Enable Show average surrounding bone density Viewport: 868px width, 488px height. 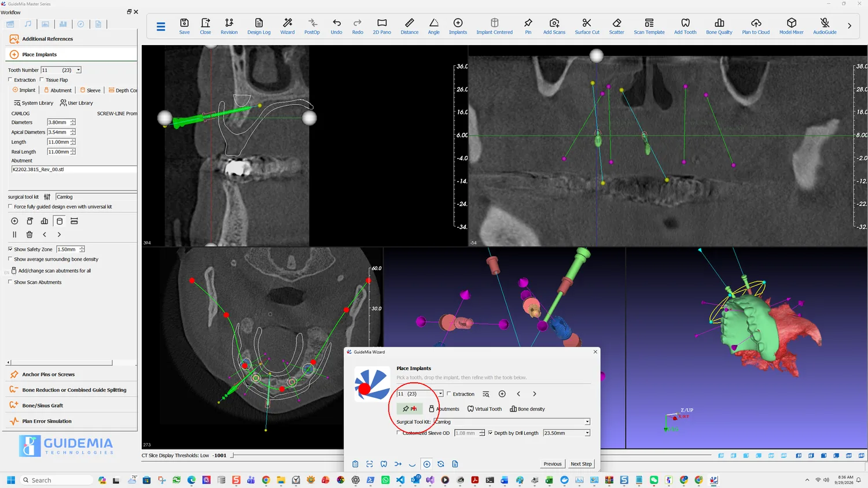(x=10, y=259)
